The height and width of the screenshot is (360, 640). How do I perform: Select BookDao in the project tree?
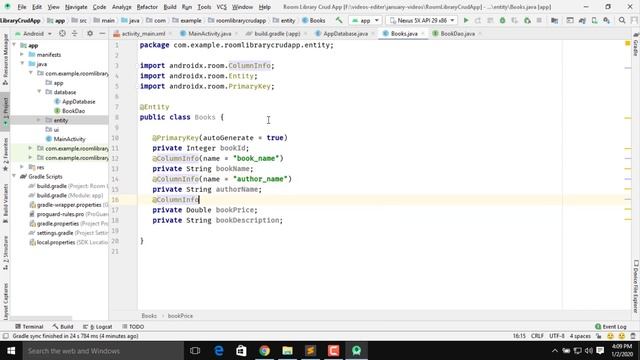(x=73, y=111)
